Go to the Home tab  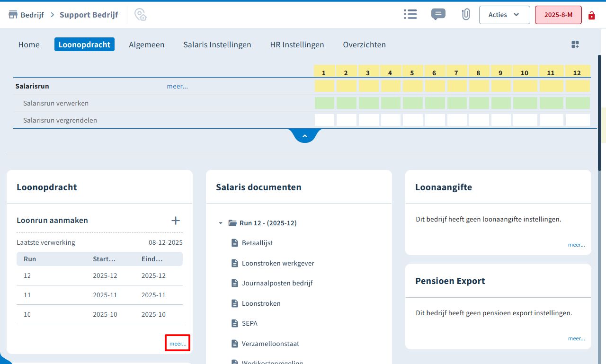click(29, 44)
